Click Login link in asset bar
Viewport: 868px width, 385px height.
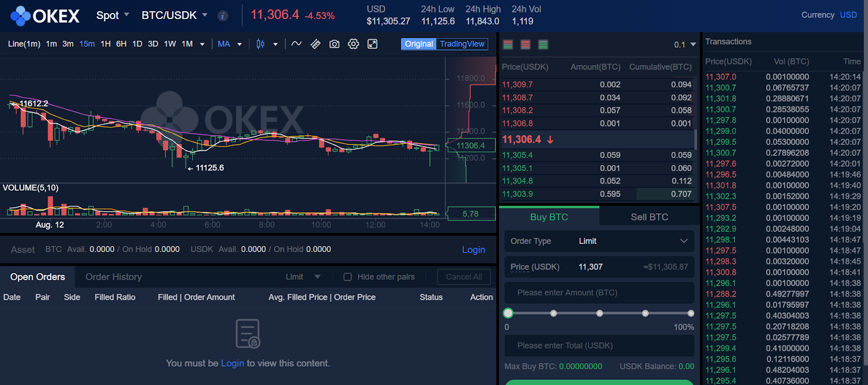(474, 250)
